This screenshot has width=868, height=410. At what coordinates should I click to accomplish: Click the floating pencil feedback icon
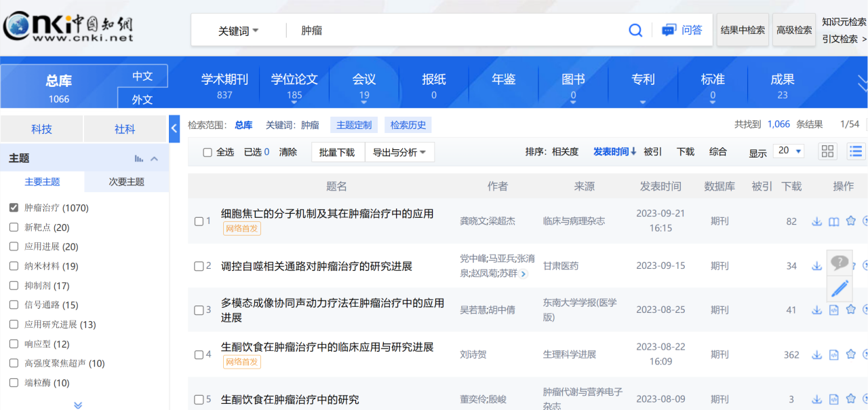click(x=840, y=288)
